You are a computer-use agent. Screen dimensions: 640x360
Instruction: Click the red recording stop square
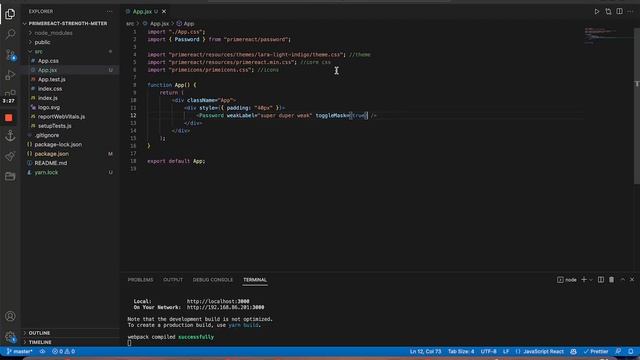click(x=9, y=118)
